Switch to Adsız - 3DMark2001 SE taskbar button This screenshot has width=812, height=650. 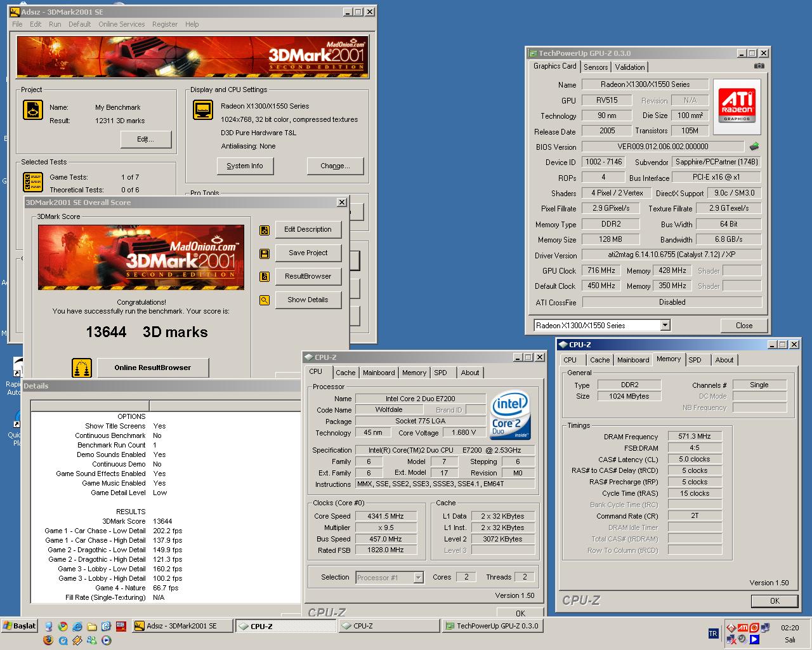click(182, 626)
